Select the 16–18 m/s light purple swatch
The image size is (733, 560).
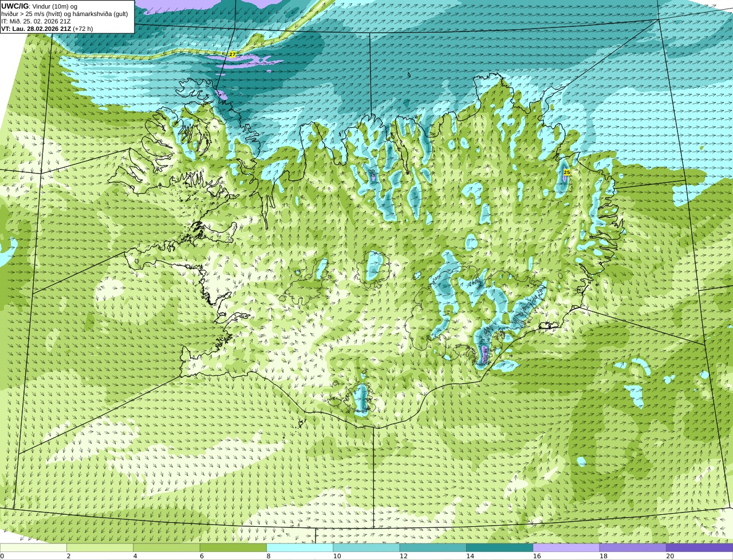tap(566, 547)
